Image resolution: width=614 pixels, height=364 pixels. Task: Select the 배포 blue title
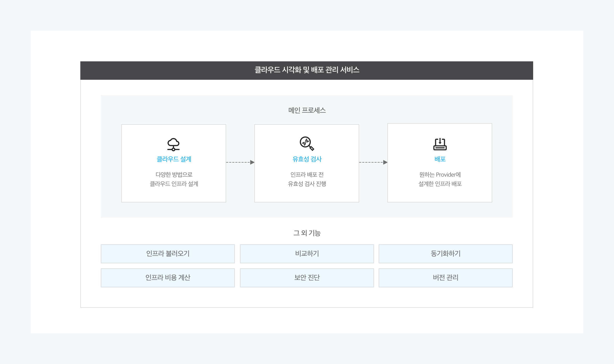tap(440, 159)
